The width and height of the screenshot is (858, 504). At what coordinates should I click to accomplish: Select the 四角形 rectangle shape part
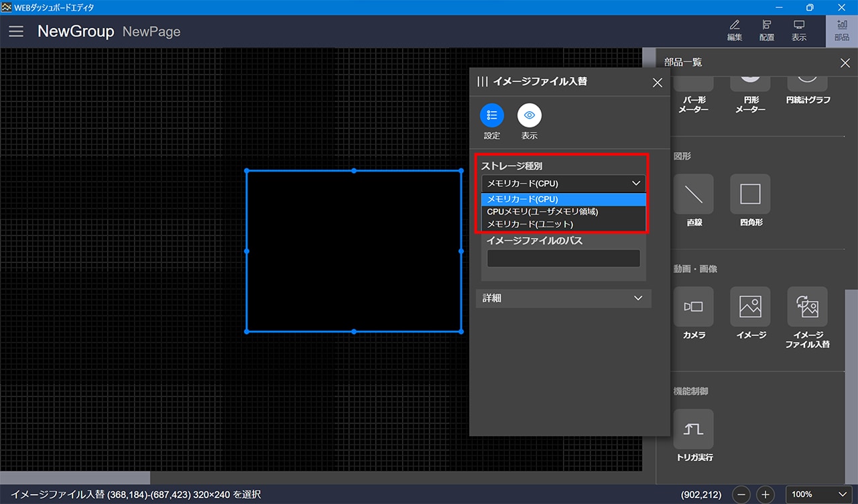coord(750,194)
